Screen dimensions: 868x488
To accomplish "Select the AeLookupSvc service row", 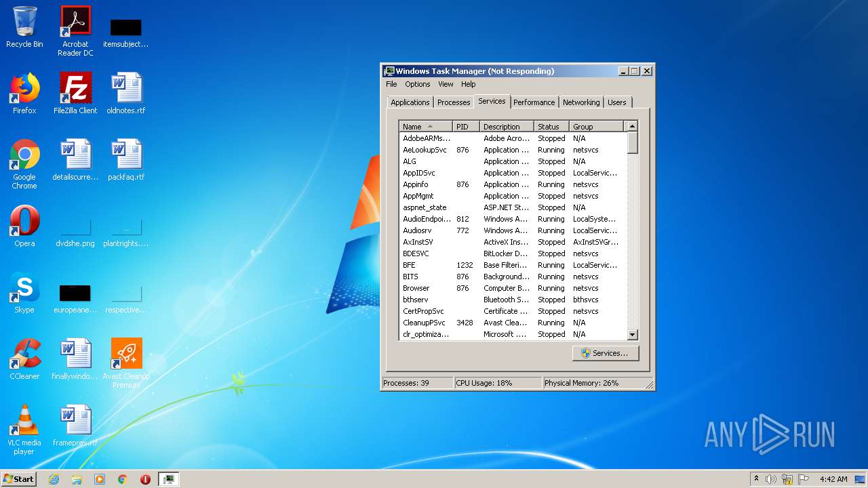I will [x=513, y=150].
